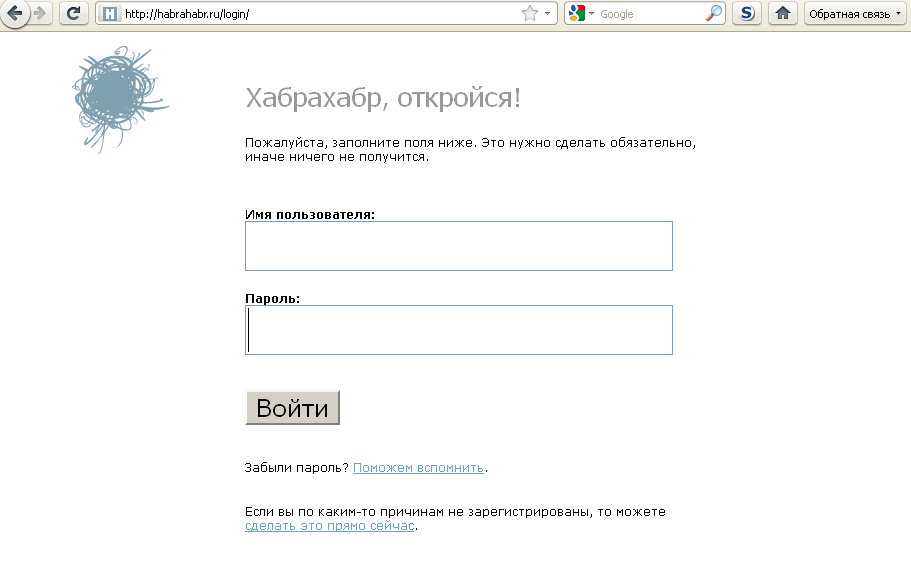
Task: Click the Habrahabr tangled logo
Action: point(120,99)
